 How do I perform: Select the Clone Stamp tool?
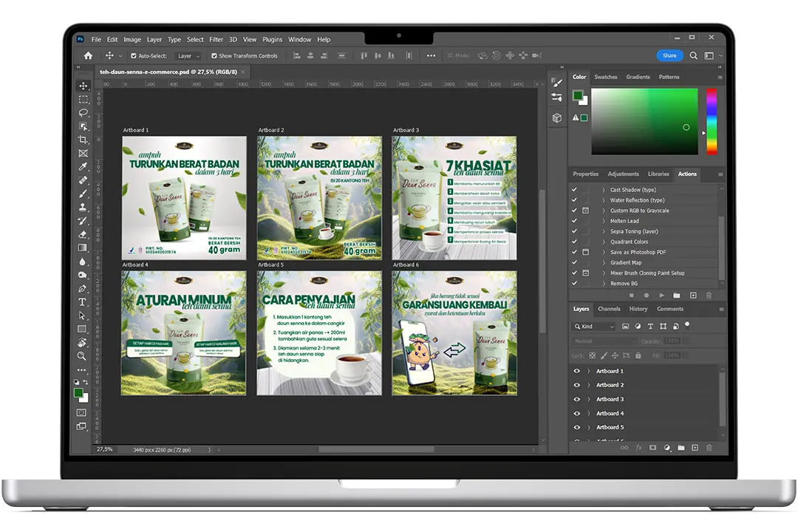click(83, 207)
